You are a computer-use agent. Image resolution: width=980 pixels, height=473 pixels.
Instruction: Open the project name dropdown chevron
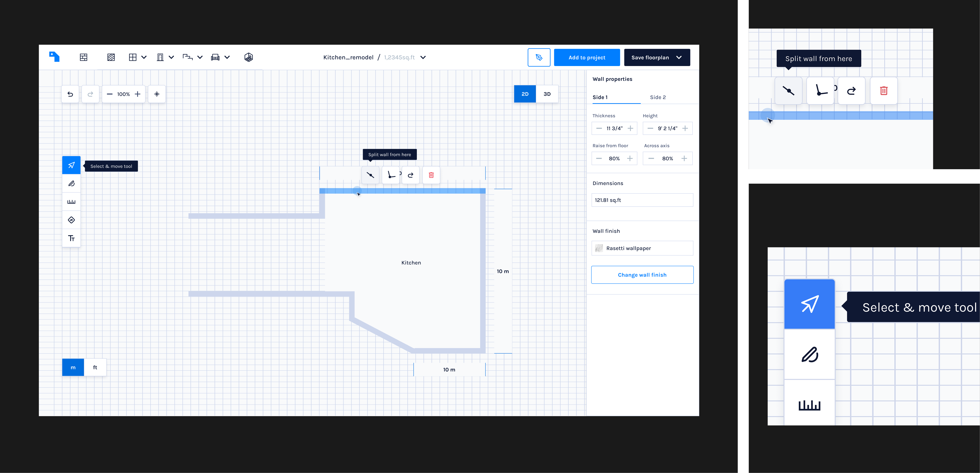coord(423,58)
